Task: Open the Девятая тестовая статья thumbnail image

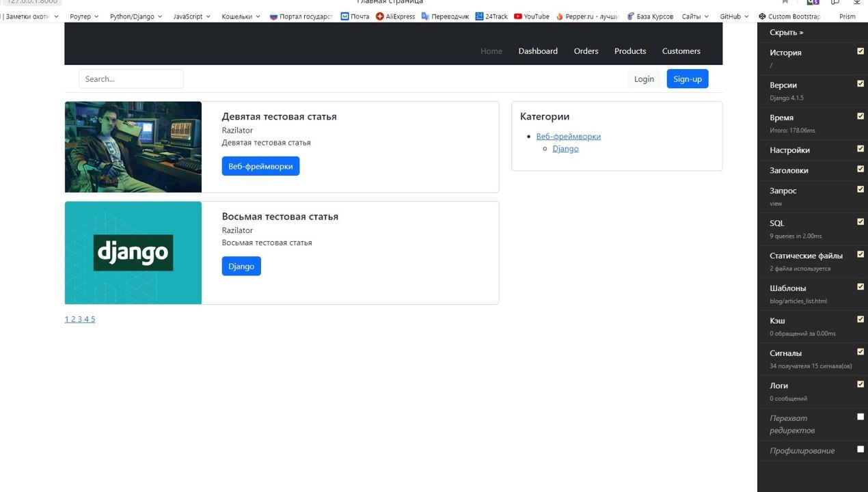Action: click(133, 147)
